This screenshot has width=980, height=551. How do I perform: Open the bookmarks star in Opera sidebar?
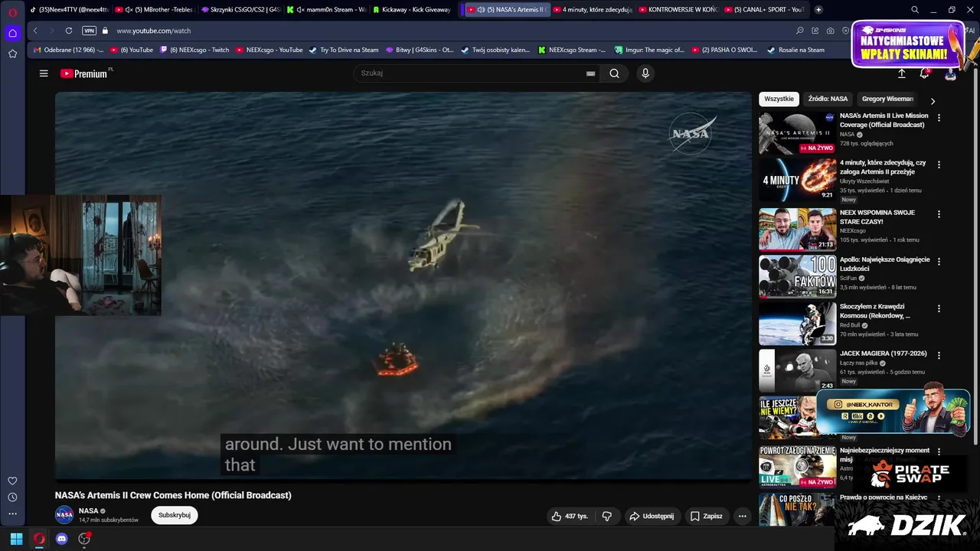tap(12, 54)
